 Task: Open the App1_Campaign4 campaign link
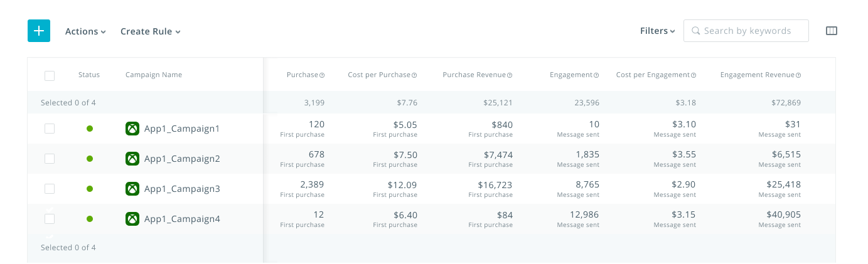(182, 219)
